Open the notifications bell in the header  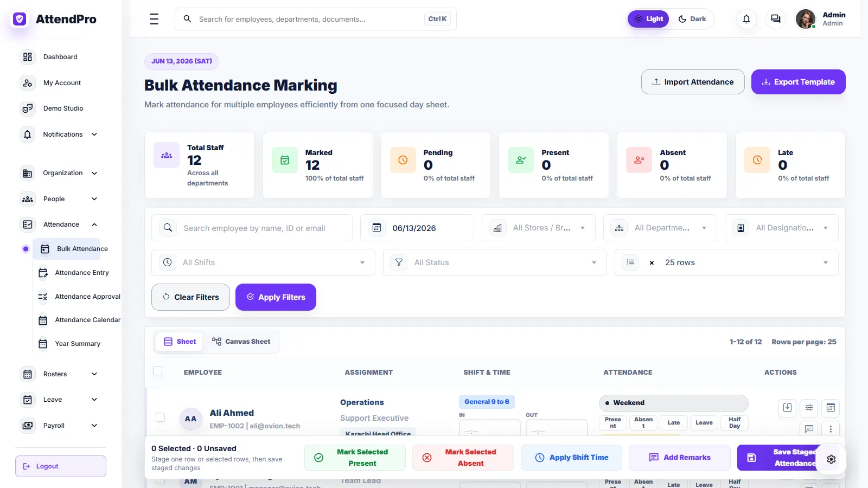(746, 19)
